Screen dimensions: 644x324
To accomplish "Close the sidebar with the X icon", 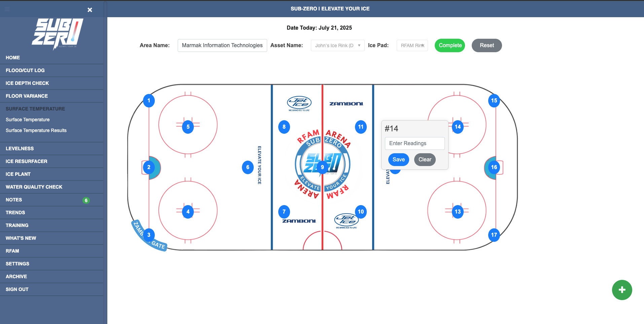I will (90, 10).
